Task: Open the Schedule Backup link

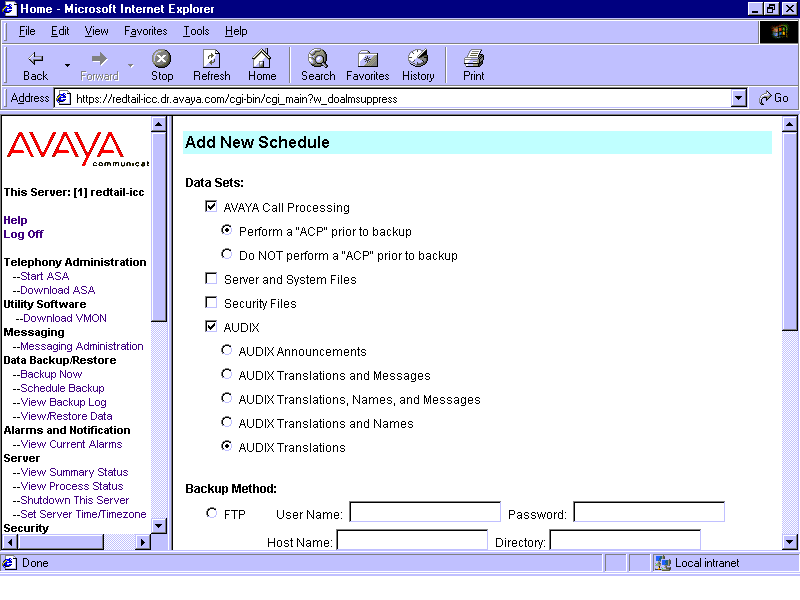Action: coord(62,388)
